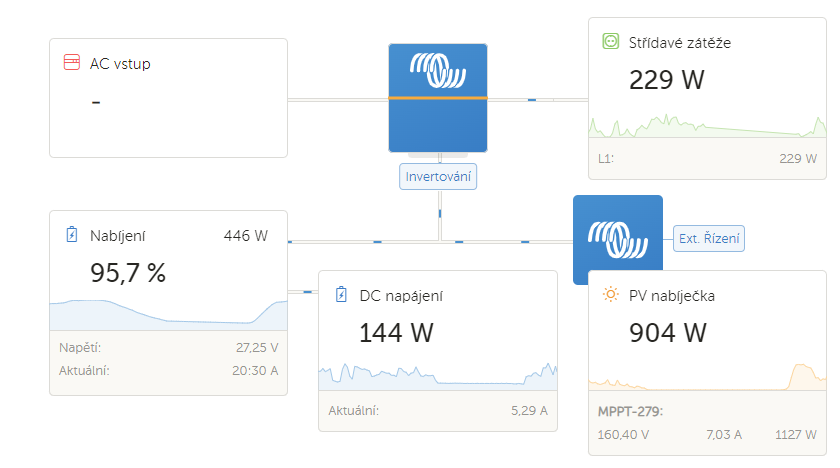The height and width of the screenshot is (468, 840).
Task: Click the PV nabíječka sun icon
Action: coord(610,295)
